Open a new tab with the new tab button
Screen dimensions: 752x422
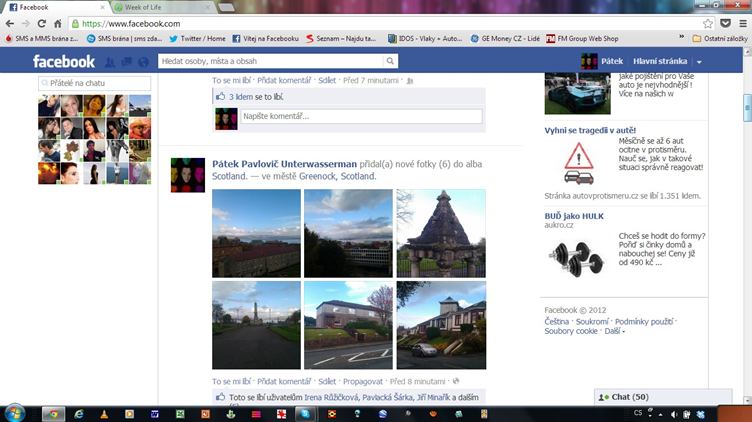coord(226,7)
